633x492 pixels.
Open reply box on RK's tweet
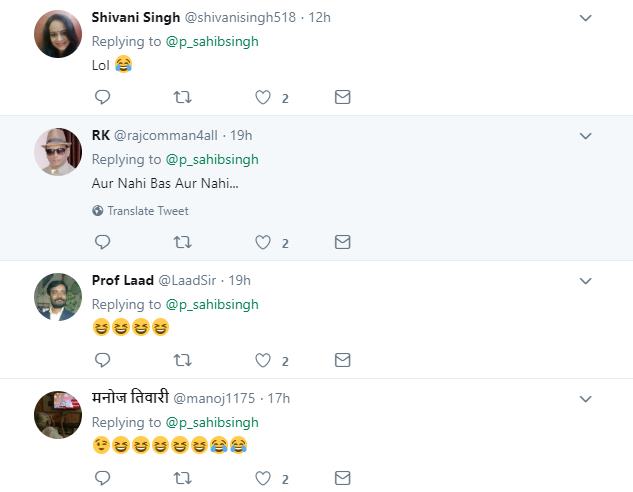coord(102,242)
